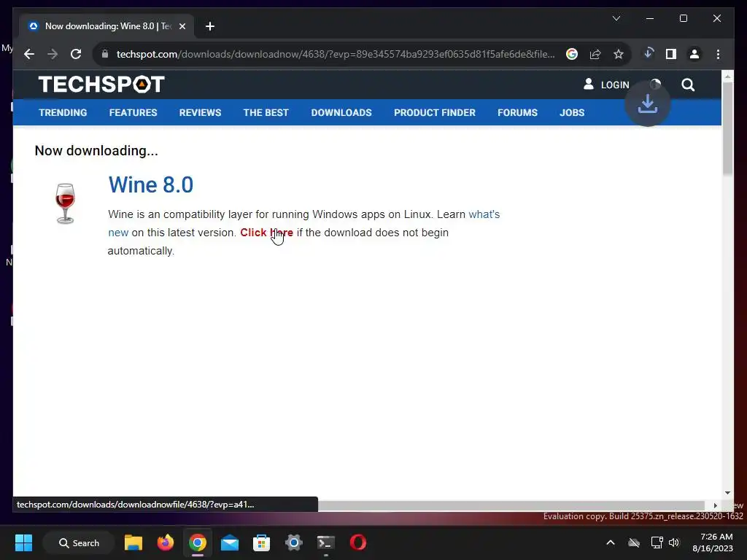The height and width of the screenshot is (560, 747).
Task: Go to the DOWNLOADS section
Action: [341, 113]
